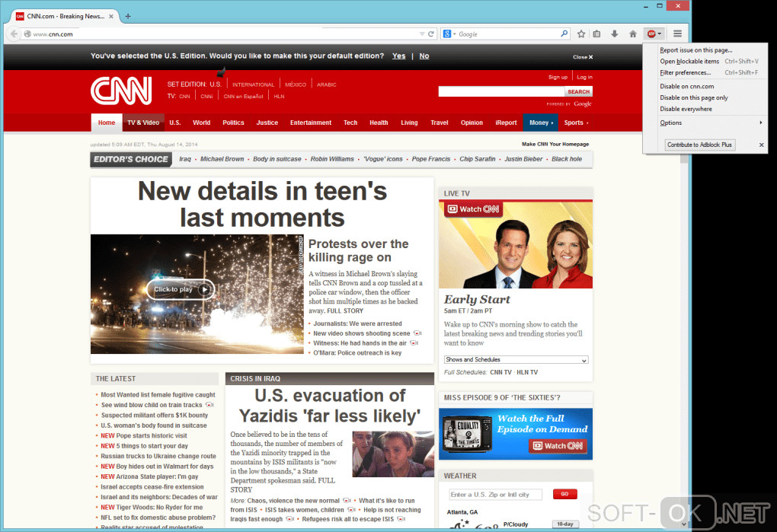
Task: Choose Disable on this page only
Action: coord(694,97)
